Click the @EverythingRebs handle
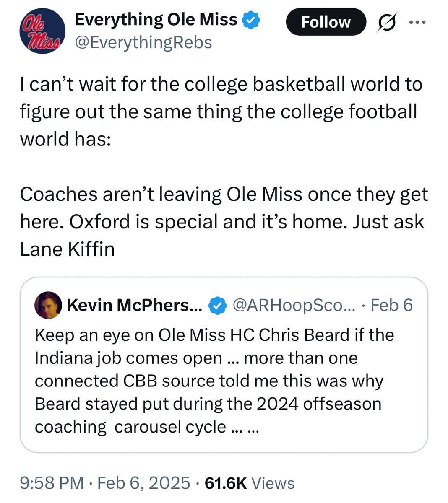448x503 pixels. click(x=143, y=42)
